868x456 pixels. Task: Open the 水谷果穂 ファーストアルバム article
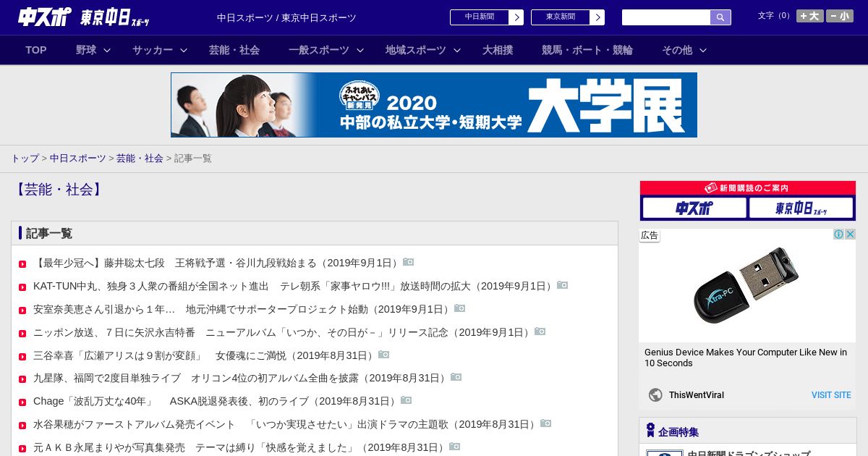(x=286, y=424)
